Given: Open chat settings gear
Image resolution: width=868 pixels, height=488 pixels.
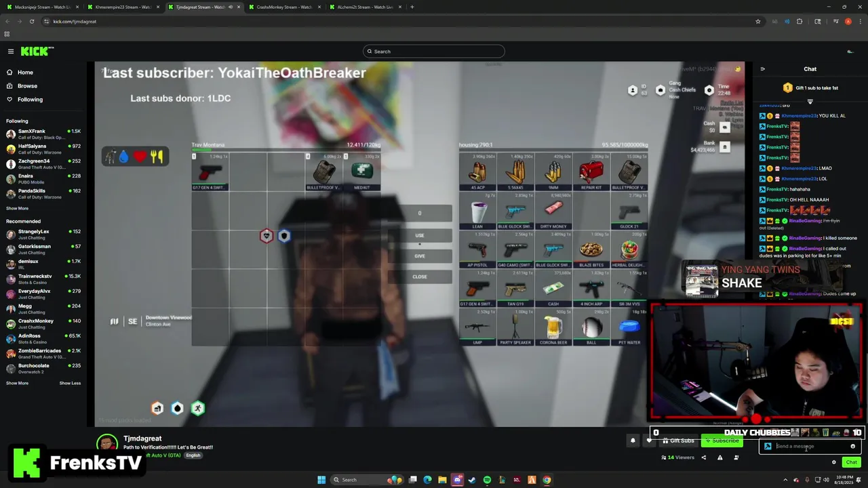Looking at the screenshot, I should pos(834,462).
